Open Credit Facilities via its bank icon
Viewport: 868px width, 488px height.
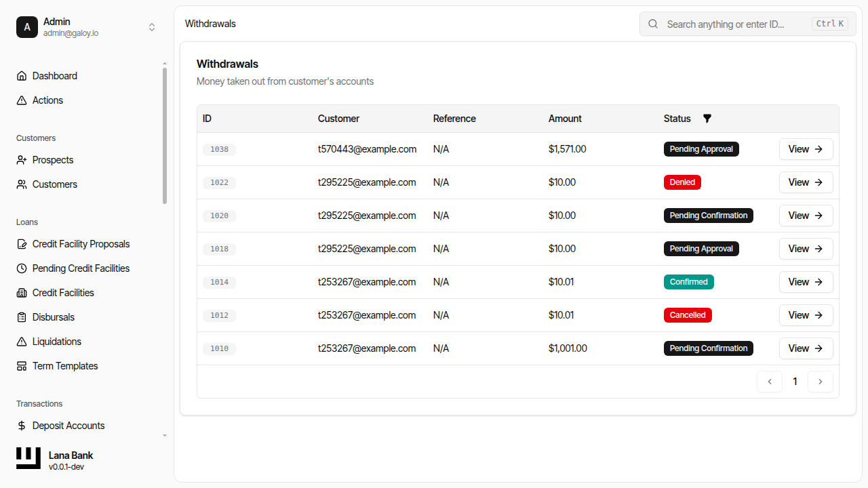pos(21,293)
